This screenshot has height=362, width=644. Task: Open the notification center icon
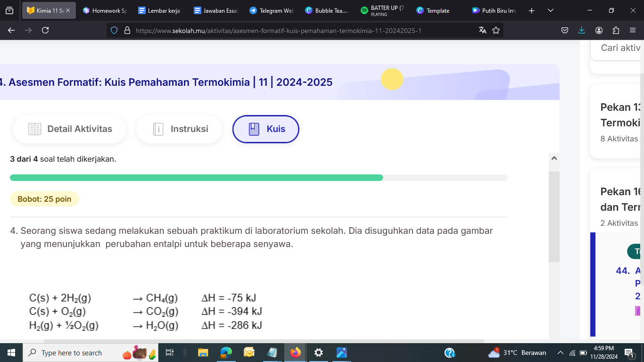point(629,353)
